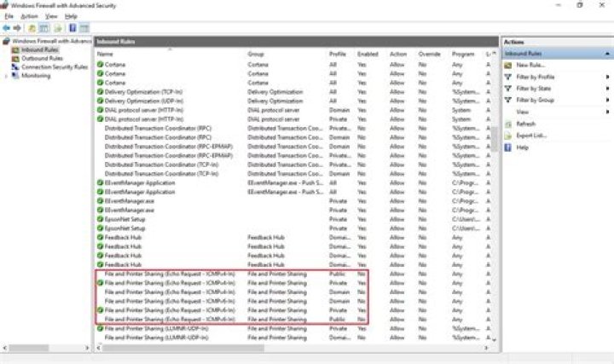Open the File menu
This screenshot has width=614, height=364.
[9, 16]
